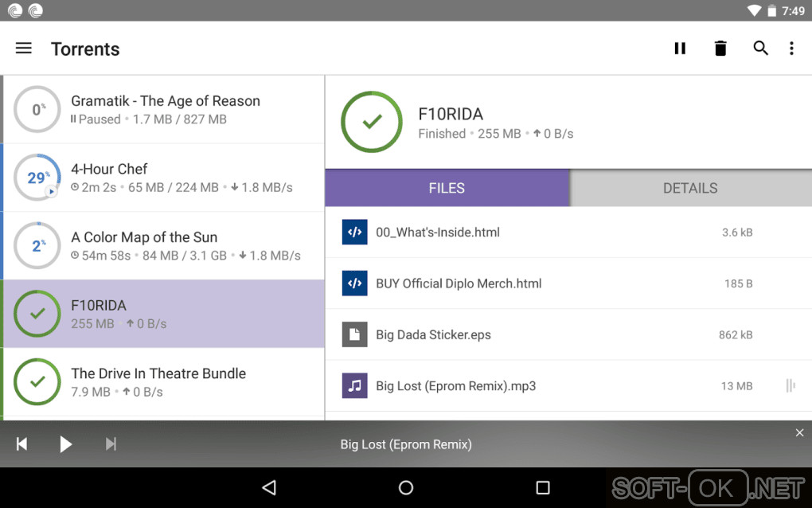Click the Big Dada Sticker.eps file icon
The height and width of the screenshot is (508, 812).
354,334
